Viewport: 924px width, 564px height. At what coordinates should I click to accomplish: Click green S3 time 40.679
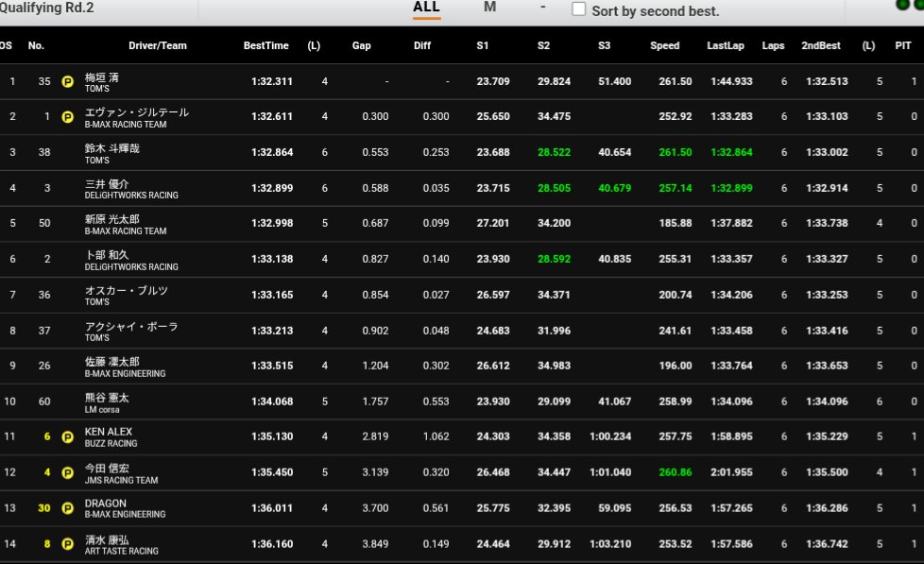pyautogui.click(x=615, y=188)
